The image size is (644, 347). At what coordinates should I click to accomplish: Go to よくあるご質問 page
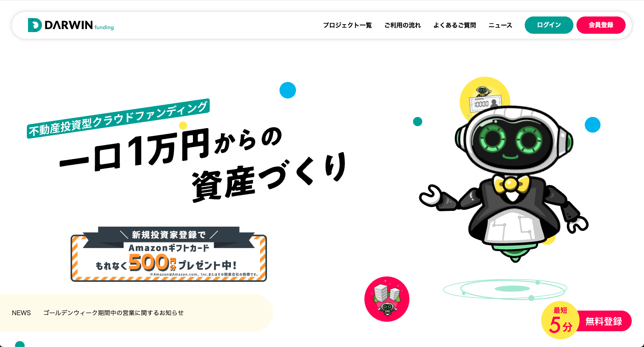455,25
